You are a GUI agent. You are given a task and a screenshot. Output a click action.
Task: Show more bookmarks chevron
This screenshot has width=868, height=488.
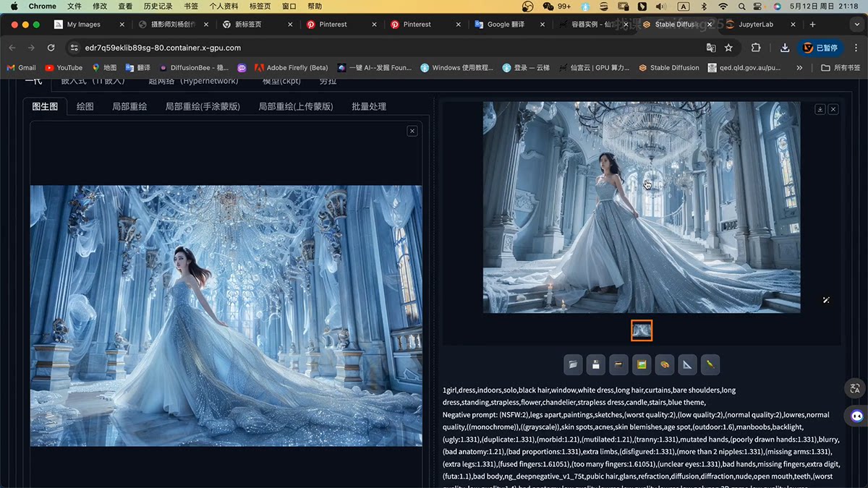799,68
